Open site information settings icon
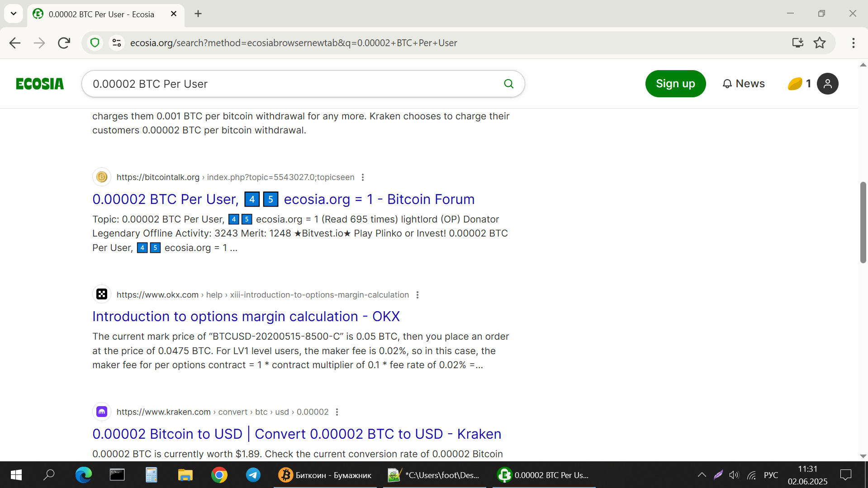 pos(117,43)
